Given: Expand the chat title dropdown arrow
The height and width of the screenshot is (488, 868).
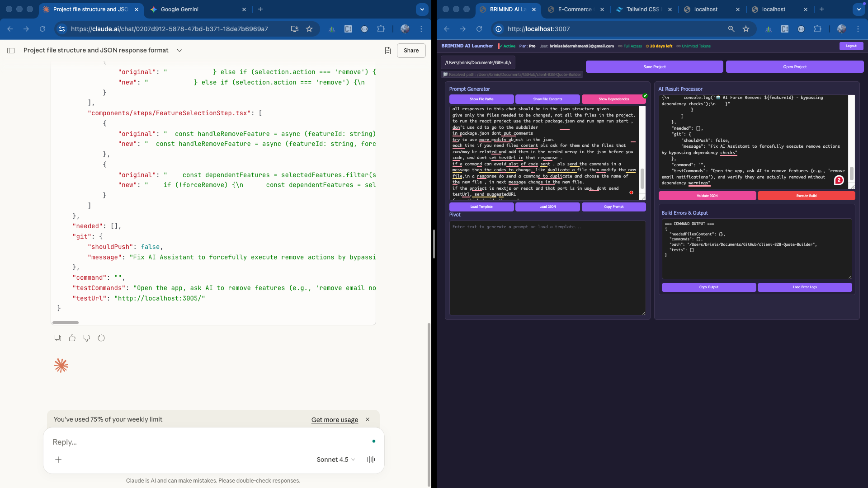Looking at the screenshot, I should [179, 51].
